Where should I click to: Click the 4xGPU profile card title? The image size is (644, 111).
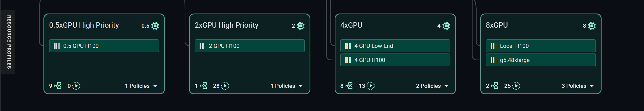click(351, 25)
